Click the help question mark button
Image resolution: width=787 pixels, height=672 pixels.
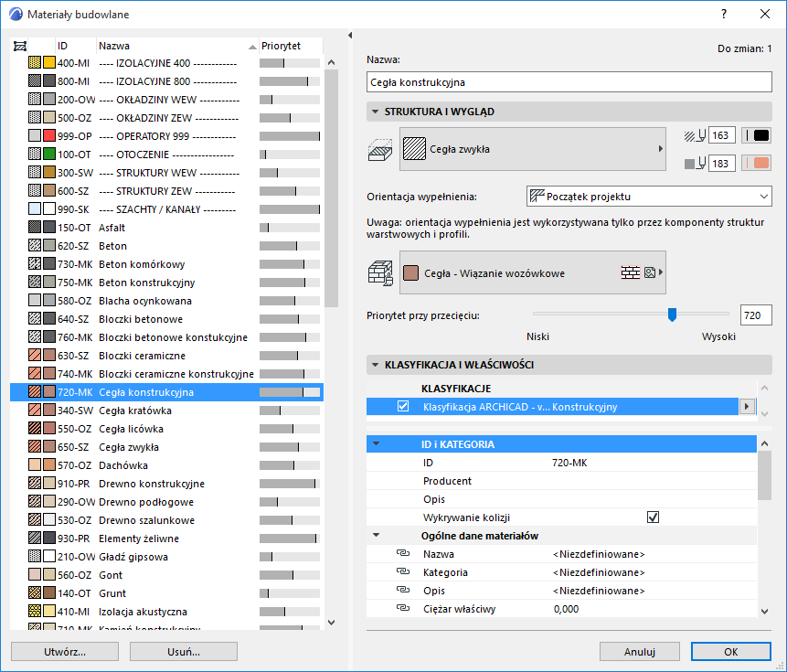[724, 14]
